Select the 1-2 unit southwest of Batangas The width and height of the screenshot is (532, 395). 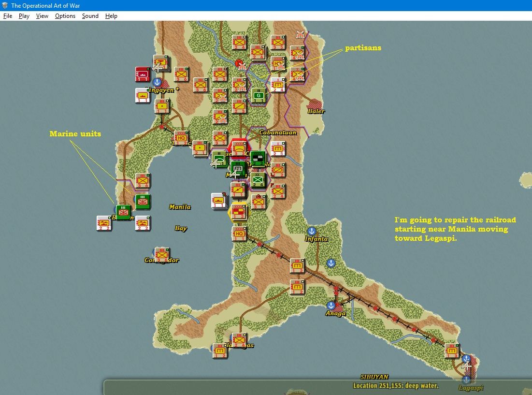pos(220,351)
